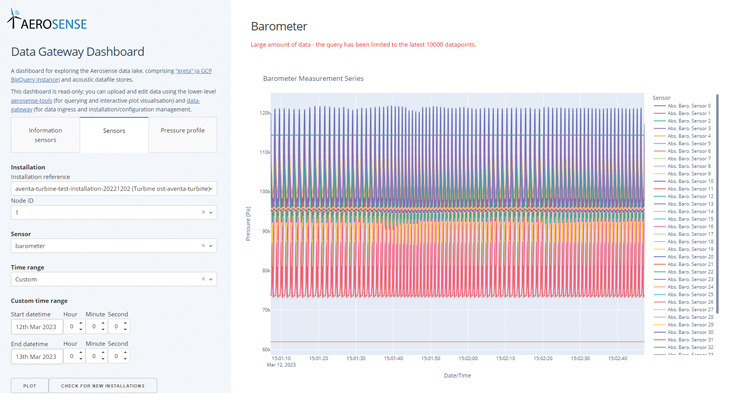The height and width of the screenshot is (402, 750).
Task: Follow the aerosense-tools link
Action: coord(31,101)
